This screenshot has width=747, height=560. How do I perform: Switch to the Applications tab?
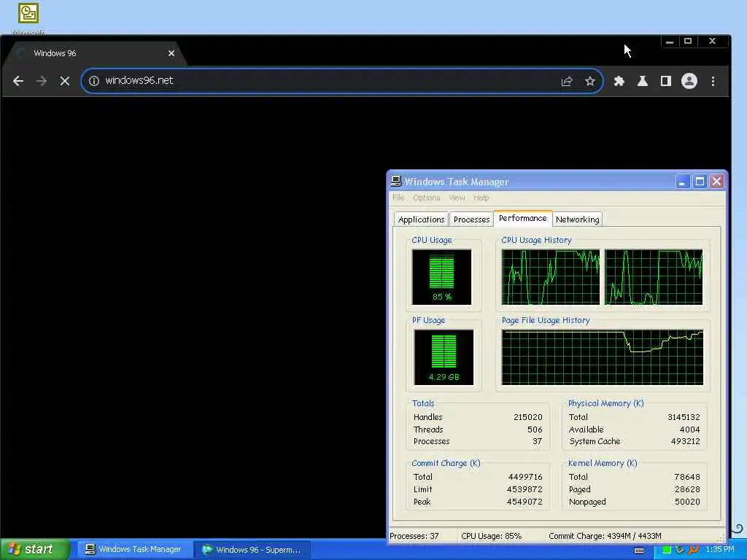(x=421, y=219)
